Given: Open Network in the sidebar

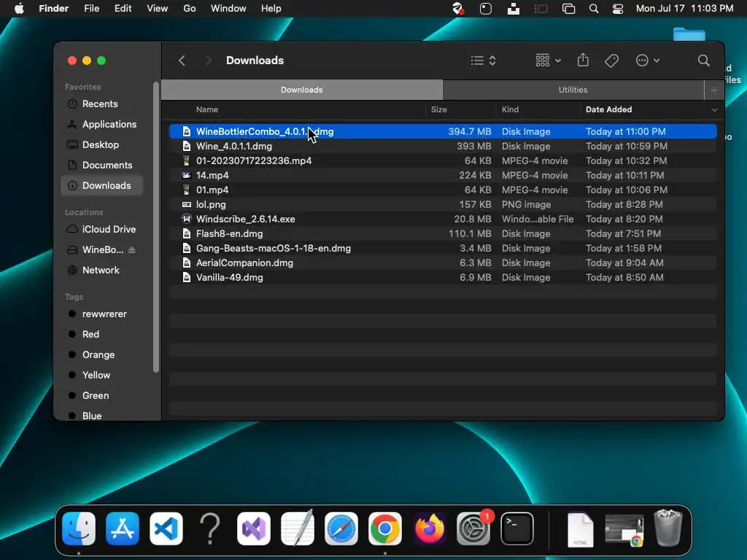Looking at the screenshot, I should click(x=101, y=270).
